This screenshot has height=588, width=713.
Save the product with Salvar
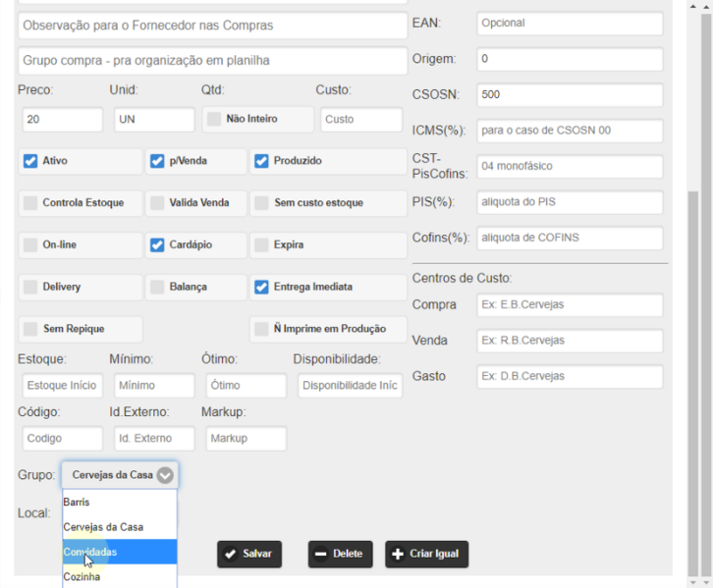pos(249,554)
